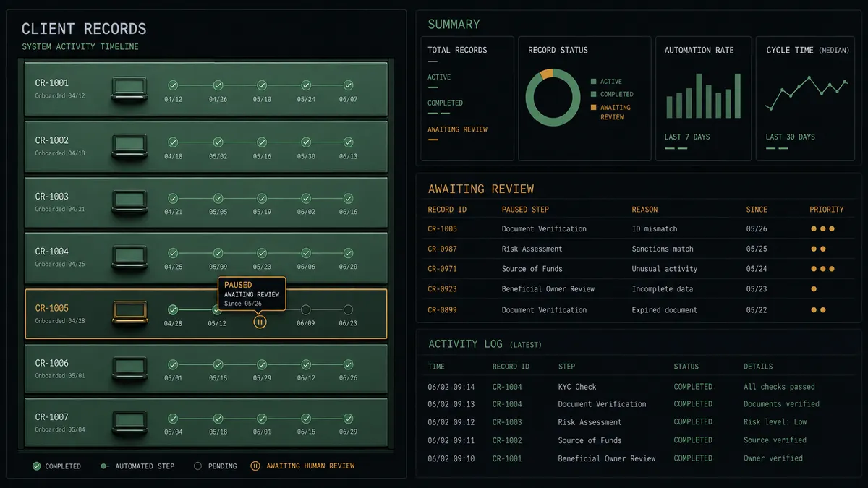Click the priority dots for CR-0971
Image resolution: width=868 pixels, height=488 pixels.
822,269
